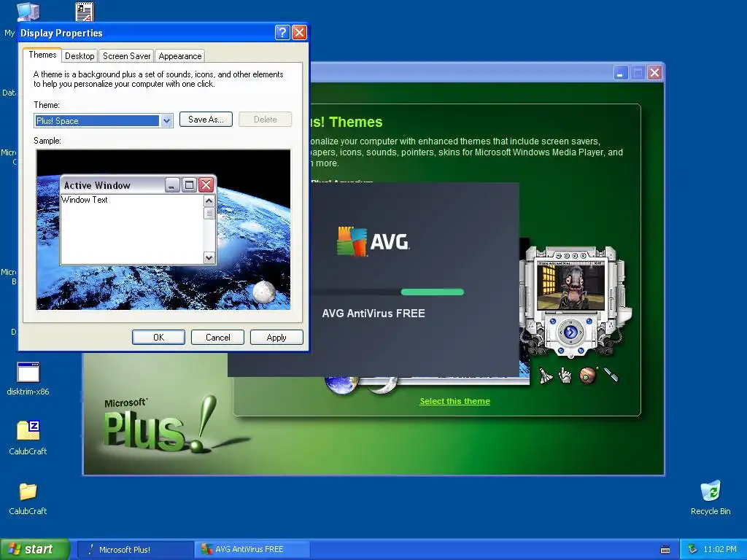Click the Plus! Themes heading text
The image size is (747, 560).
point(347,122)
